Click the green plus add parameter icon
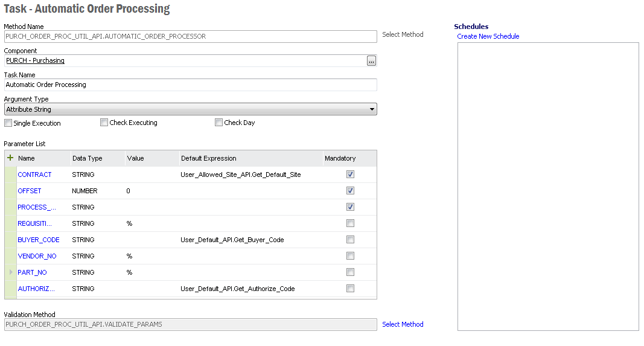 10,158
